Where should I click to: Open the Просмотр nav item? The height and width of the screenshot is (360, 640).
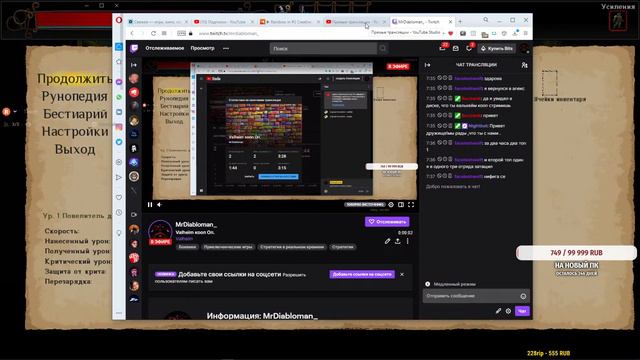(202, 48)
